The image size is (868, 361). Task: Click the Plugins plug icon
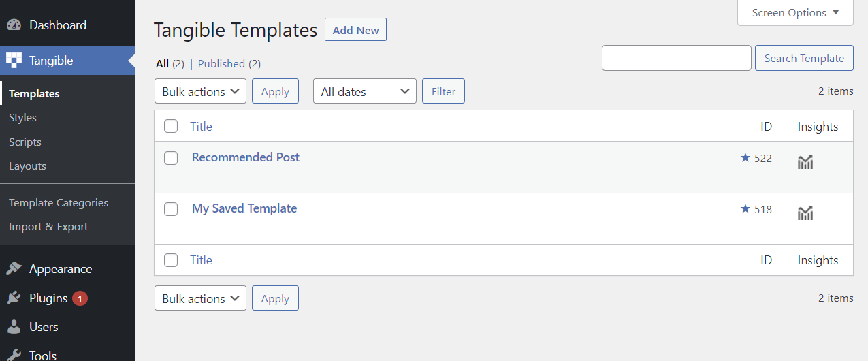(x=14, y=298)
